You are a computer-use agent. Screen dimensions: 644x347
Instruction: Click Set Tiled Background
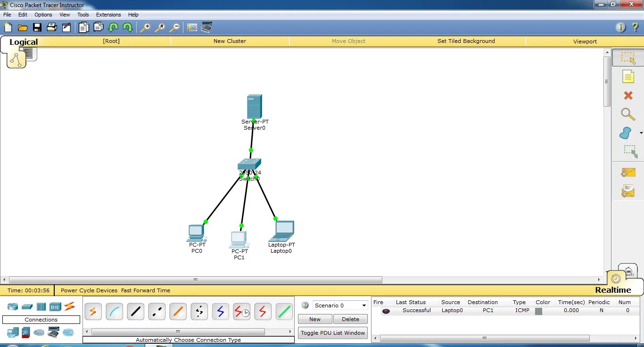(466, 41)
